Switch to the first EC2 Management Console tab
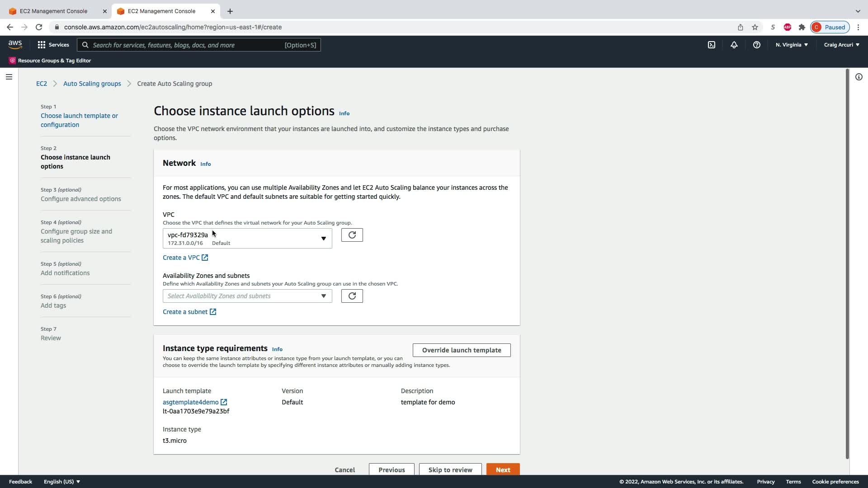 tap(54, 11)
